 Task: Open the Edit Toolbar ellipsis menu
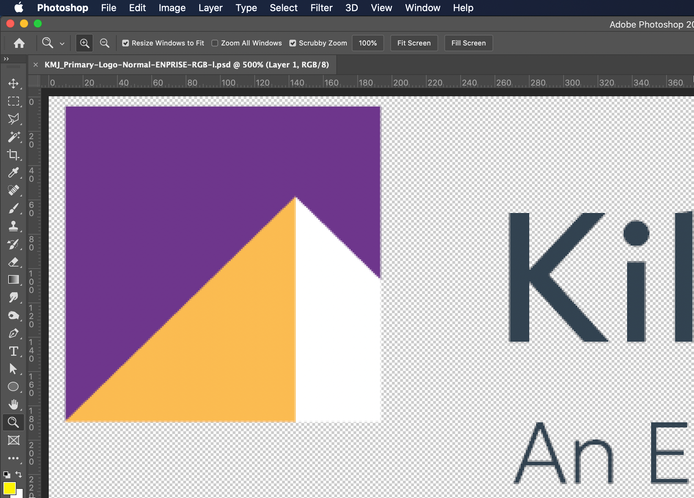click(13, 458)
